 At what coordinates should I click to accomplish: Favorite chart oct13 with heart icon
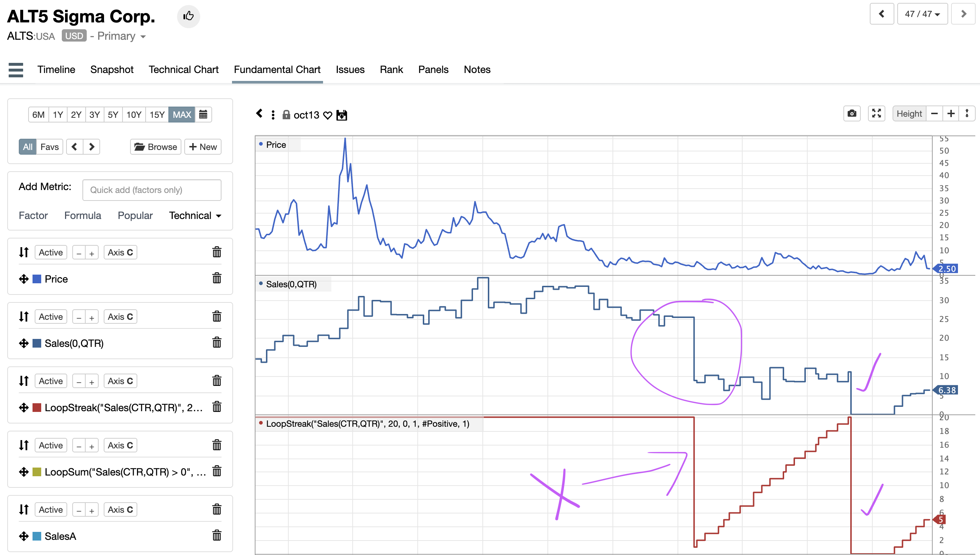tap(327, 115)
